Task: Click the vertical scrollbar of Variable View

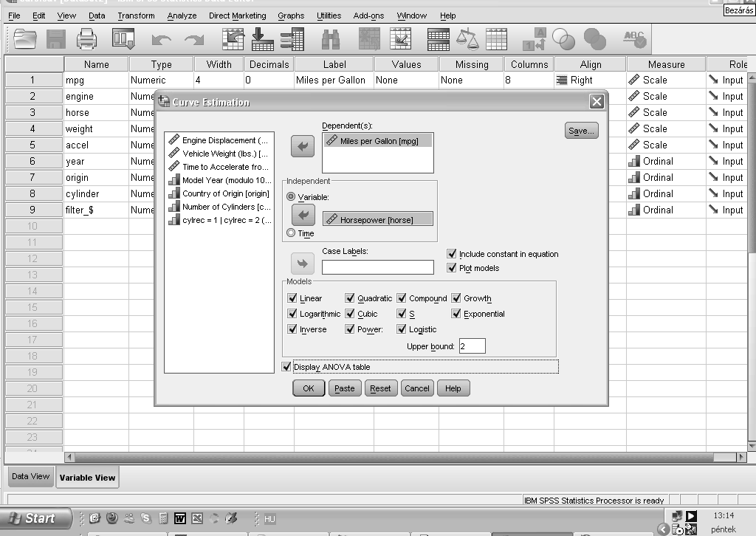Action: (751, 261)
